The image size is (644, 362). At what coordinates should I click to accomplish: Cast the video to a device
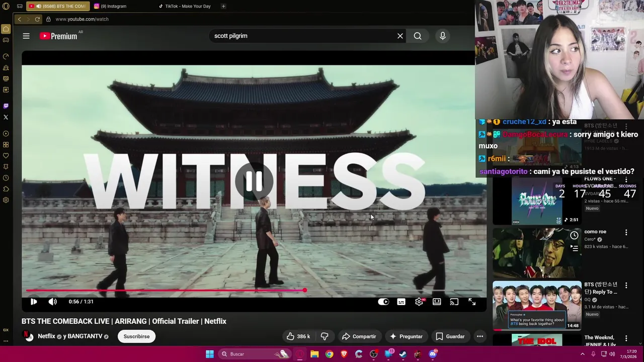[454, 302]
